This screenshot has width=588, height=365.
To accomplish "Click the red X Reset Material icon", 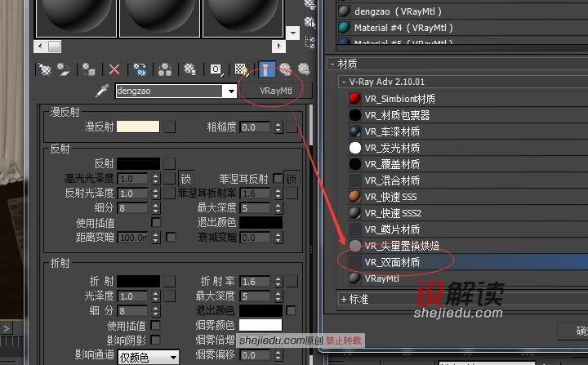I will [x=114, y=69].
